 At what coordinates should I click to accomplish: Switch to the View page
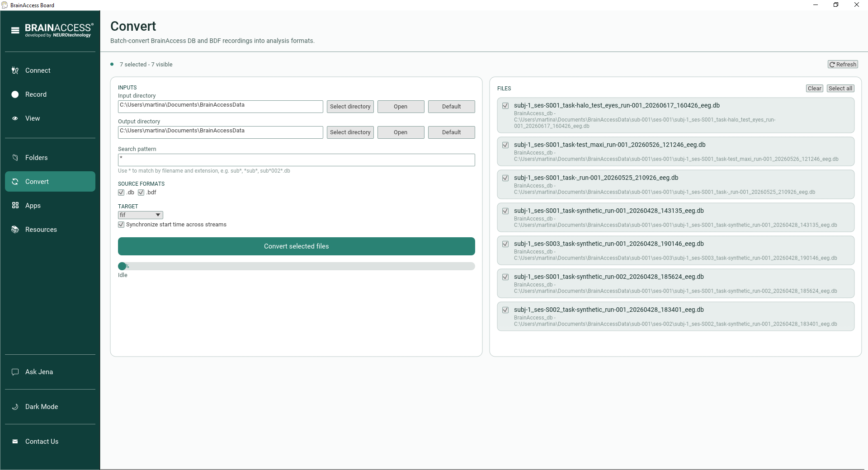pos(50,118)
